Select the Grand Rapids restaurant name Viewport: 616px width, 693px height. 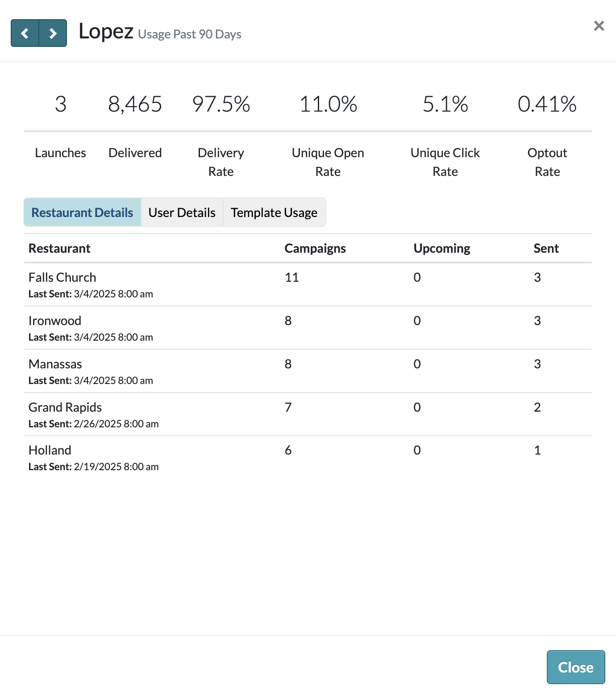coord(65,407)
